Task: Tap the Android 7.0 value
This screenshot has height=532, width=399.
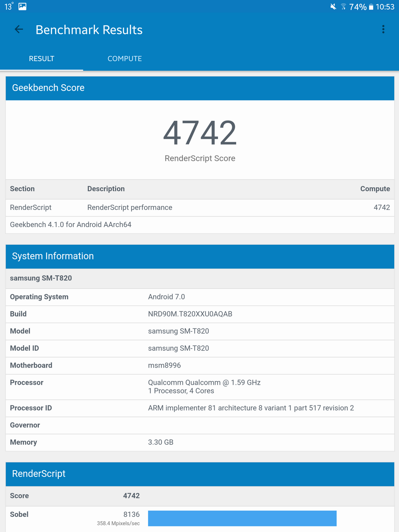Action: 166,297
